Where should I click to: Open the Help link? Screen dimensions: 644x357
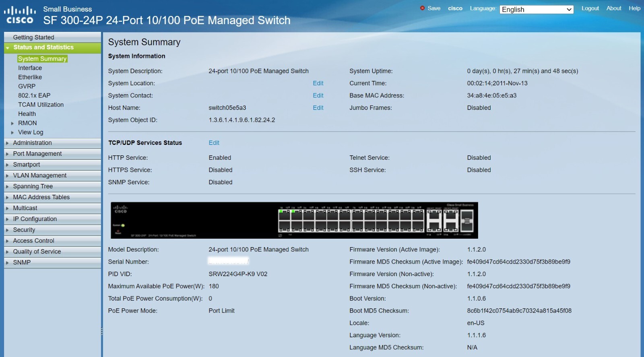634,8
